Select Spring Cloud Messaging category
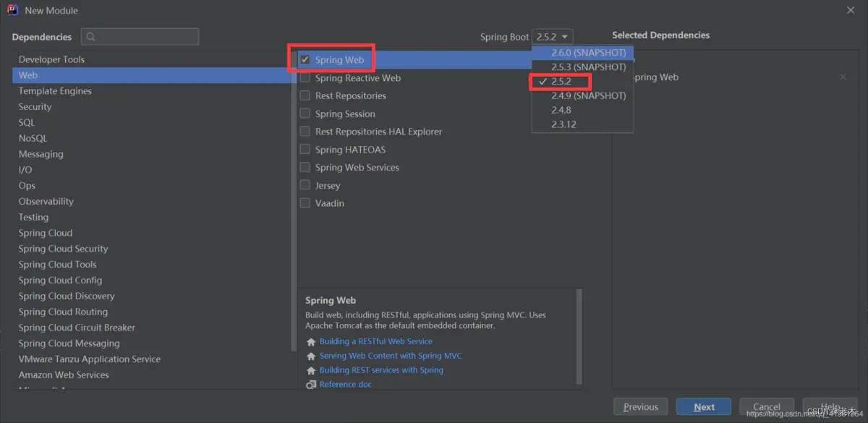This screenshot has height=423, width=868. tap(69, 343)
